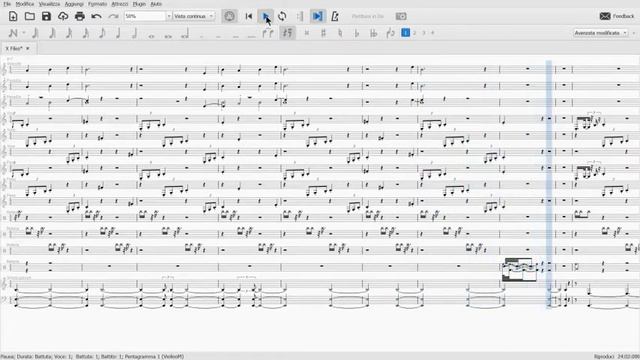
Task: Select voice 4 button
Action: 433,33
